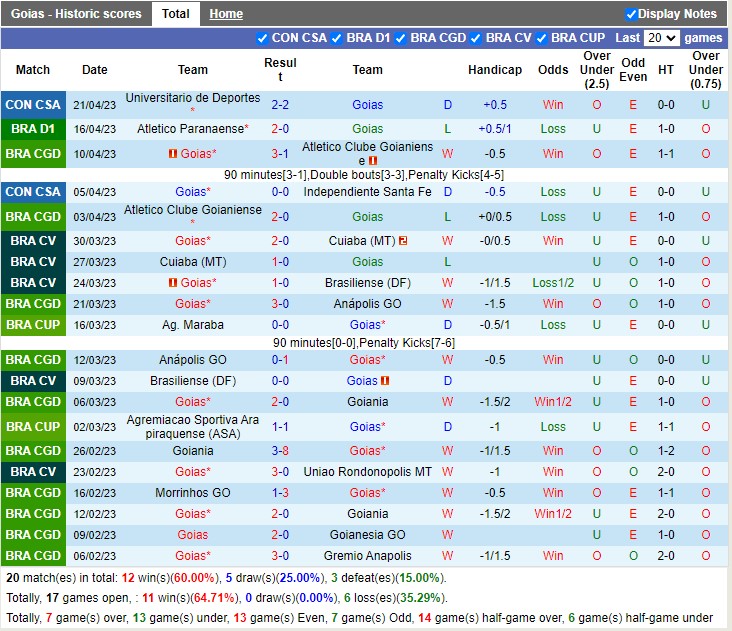Screen dimensions: 732x631
Task: Uncheck the BRA CV league filter
Action: coord(476,38)
